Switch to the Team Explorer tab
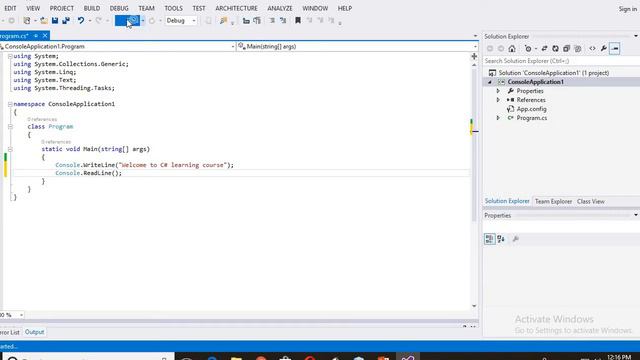This screenshot has width=640, height=360. 553,201
